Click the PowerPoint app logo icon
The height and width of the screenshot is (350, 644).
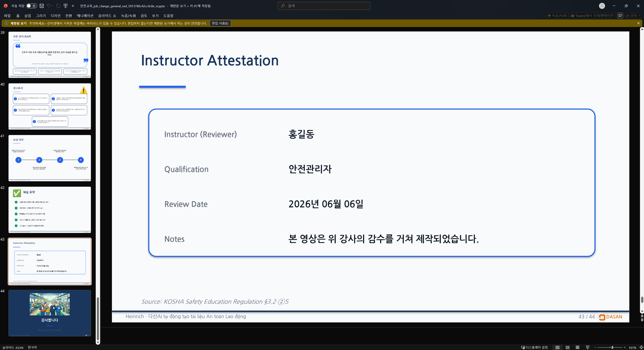pyautogui.click(x=6, y=6)
